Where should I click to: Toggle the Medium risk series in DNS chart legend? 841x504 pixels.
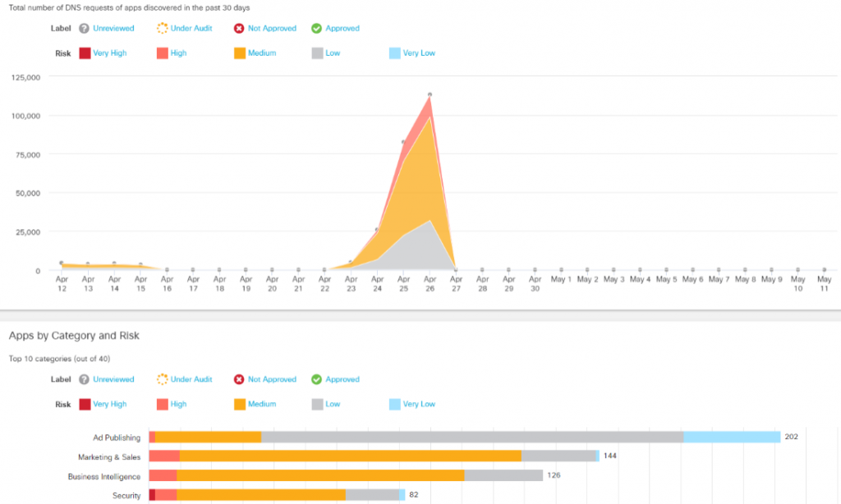point(240,53)
